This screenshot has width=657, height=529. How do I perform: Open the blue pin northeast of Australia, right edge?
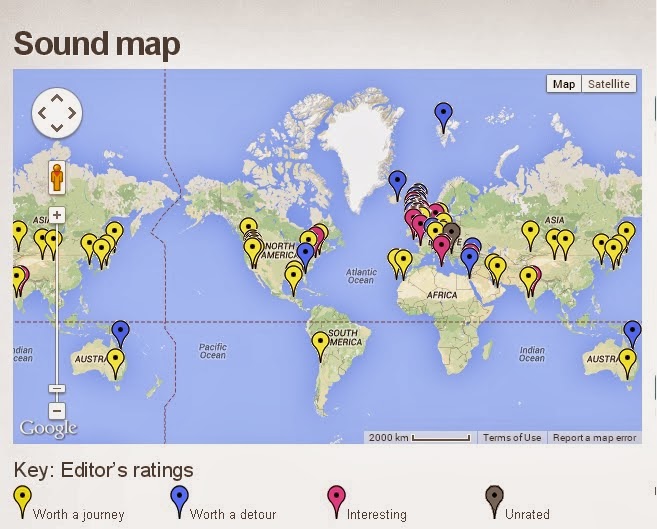coord(632,332)
